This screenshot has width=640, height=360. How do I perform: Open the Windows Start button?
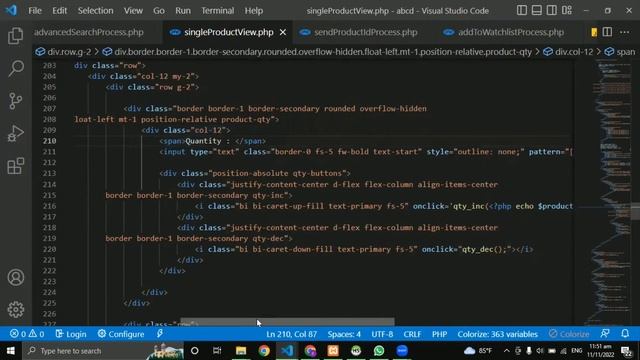tap(11, 351)
